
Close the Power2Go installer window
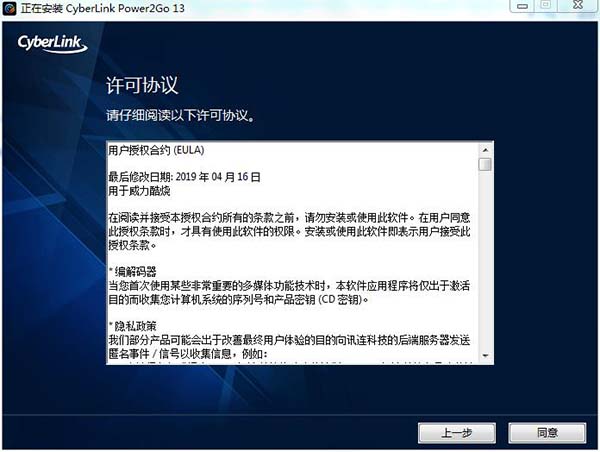pyautogui.click(x=577, y=5)
